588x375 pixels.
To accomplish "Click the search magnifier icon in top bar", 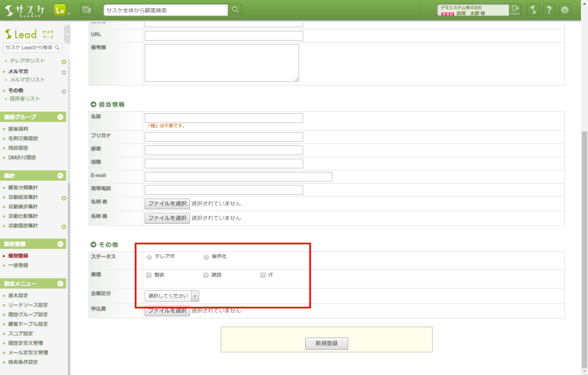I will (x=235, y=10).
